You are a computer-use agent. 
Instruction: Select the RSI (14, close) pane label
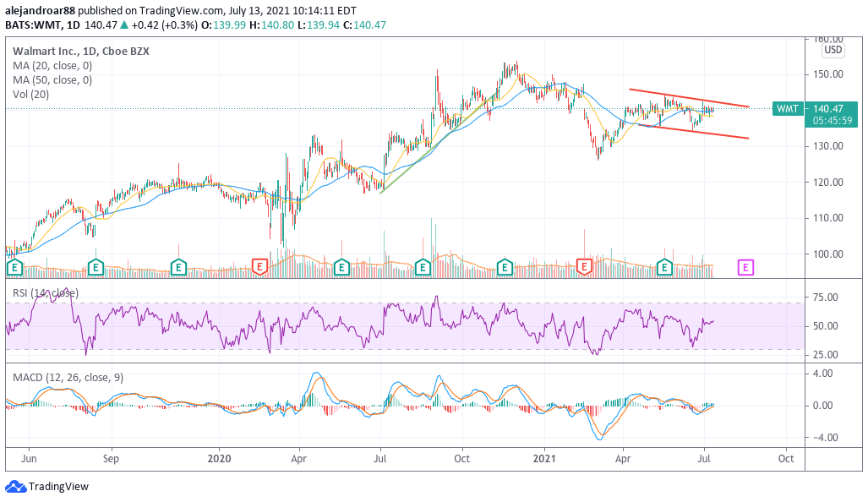(46, 292)
